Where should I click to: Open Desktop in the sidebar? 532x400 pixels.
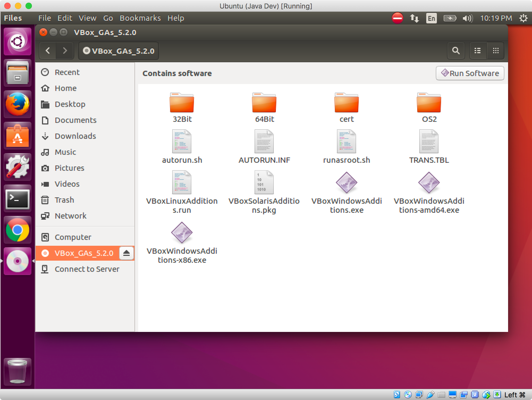point(85,104)
